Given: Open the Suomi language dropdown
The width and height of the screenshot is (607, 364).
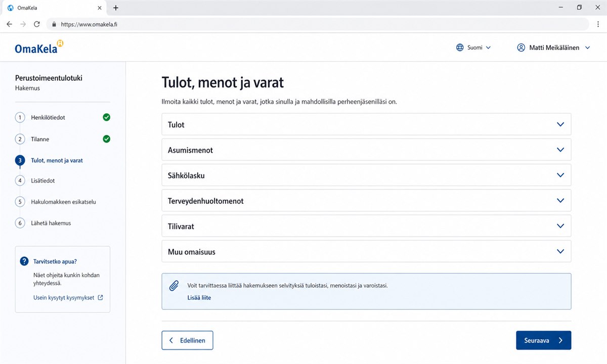Looking at the screenshot, I should (473, 48).
